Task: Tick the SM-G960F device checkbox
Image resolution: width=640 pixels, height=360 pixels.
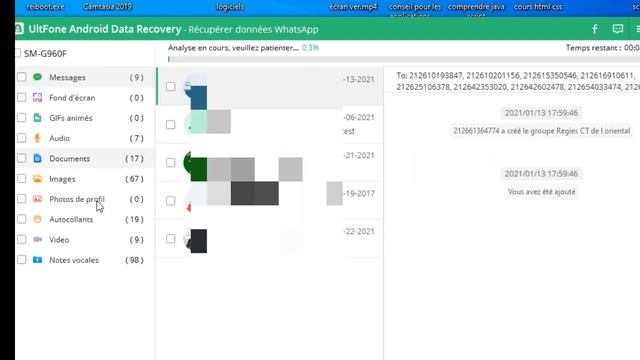Action: pyautogui.click(x=18, y=53)
